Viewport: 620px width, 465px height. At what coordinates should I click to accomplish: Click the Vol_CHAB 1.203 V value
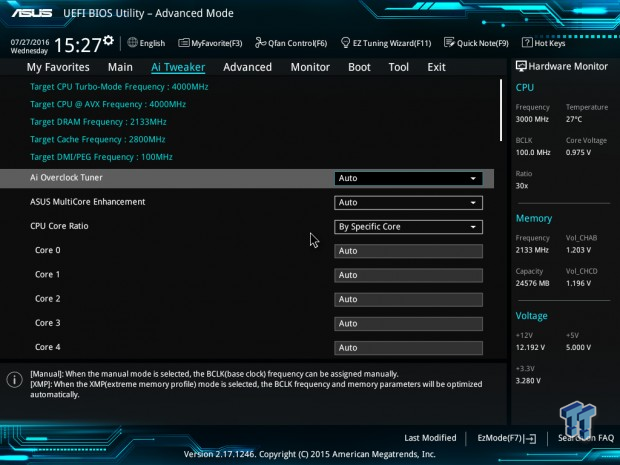tap(578, 250)
